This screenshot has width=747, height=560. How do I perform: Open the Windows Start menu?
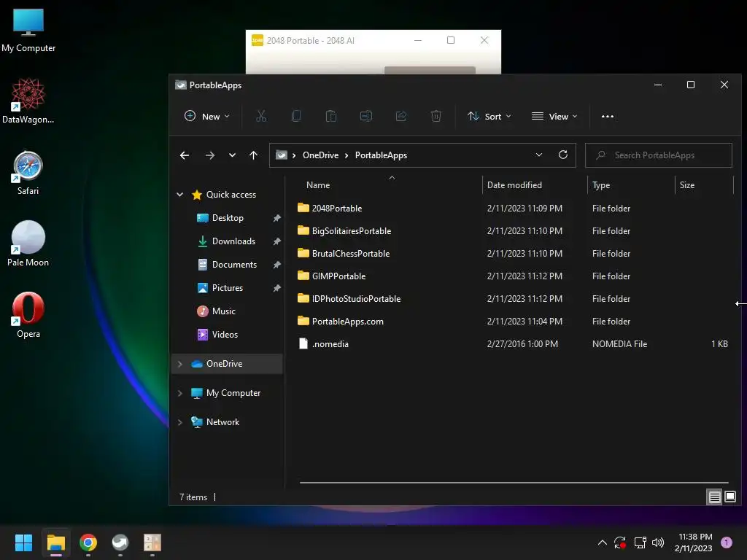coord(23,542)
